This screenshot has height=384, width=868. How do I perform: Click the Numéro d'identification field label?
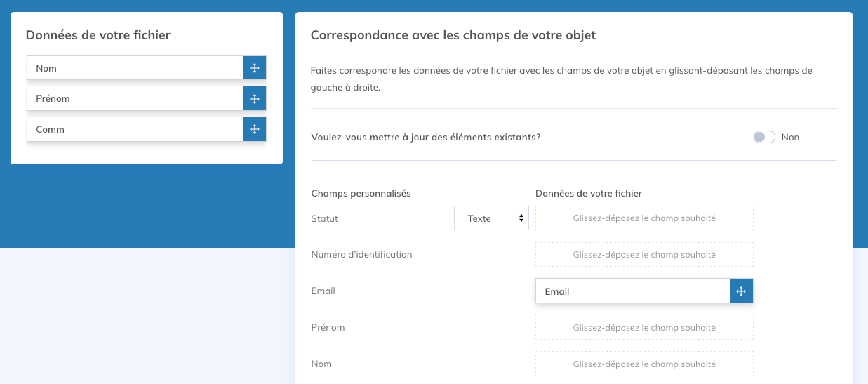(x=361, y=254)
